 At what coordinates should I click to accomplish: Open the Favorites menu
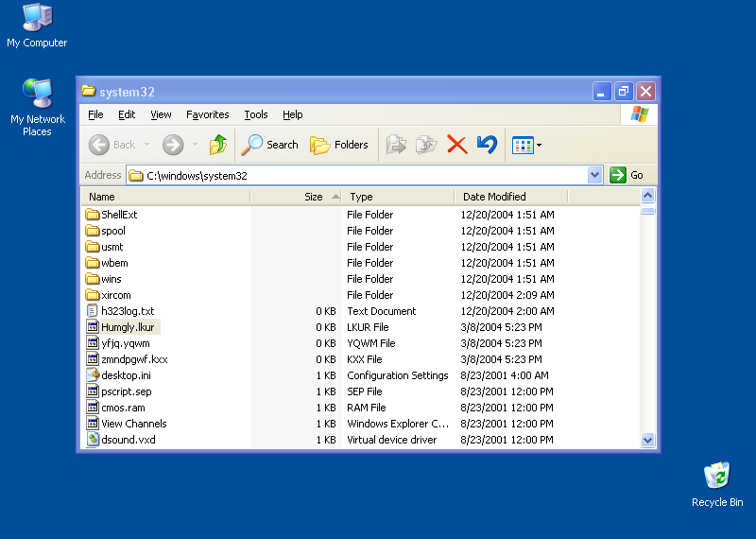tap(207, 114)
